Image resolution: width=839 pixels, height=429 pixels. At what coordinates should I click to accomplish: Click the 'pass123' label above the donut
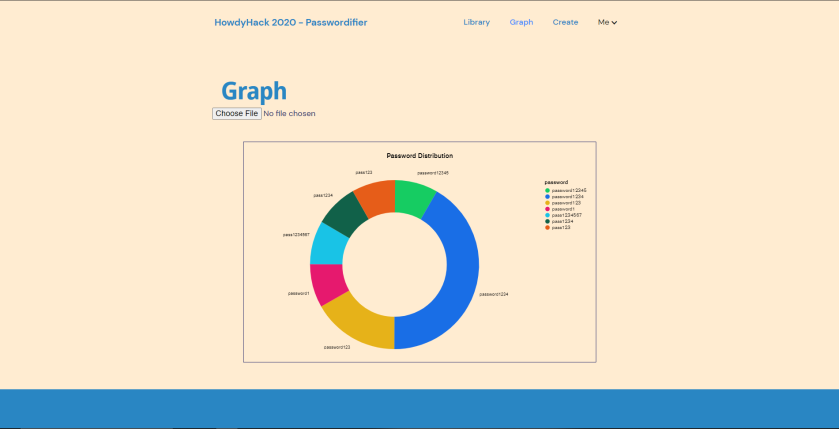coord(364,173)
